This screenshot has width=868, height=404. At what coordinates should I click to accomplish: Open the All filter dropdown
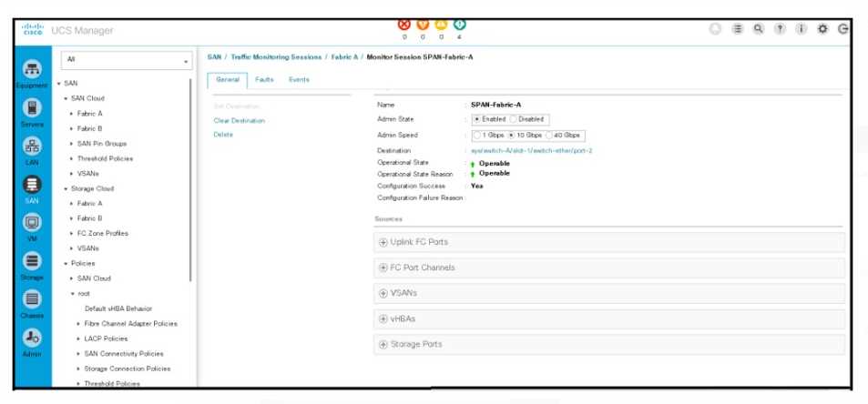pos(126,62)
